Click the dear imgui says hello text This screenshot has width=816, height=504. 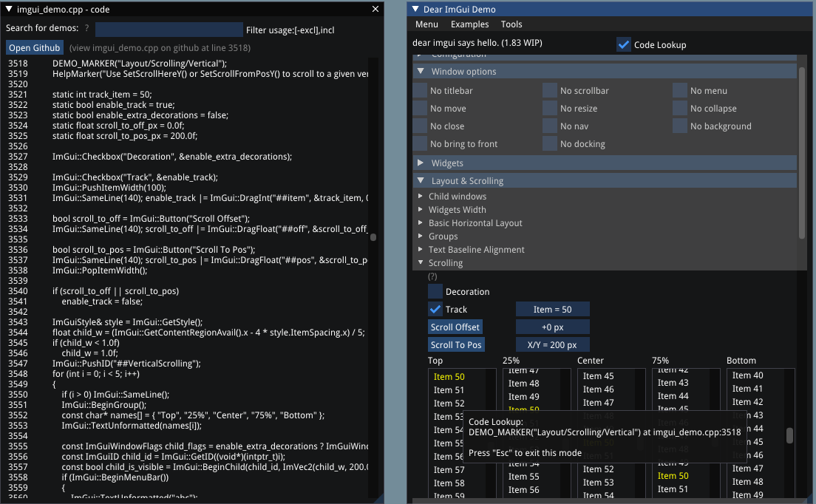point(477,43)
